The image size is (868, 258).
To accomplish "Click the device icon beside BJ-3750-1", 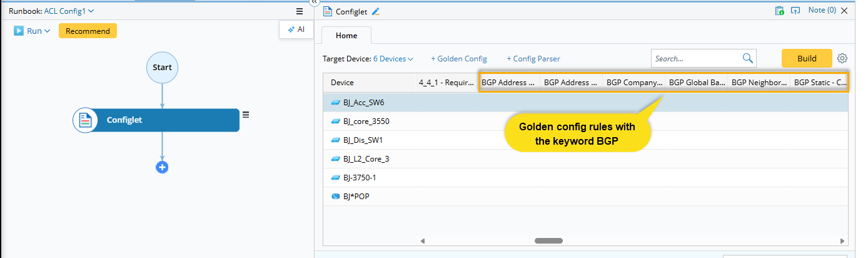I will [335, 177].
